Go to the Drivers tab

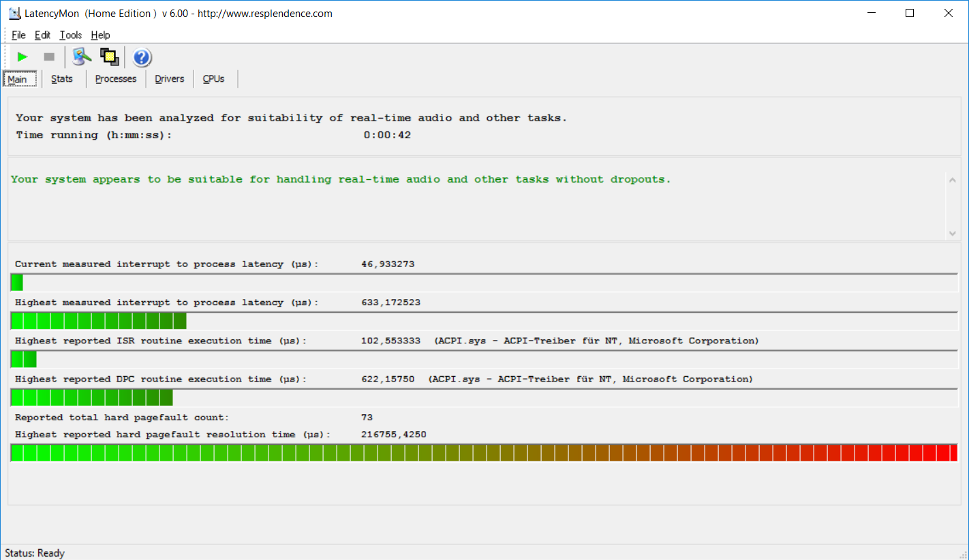(x=170, y=79)
